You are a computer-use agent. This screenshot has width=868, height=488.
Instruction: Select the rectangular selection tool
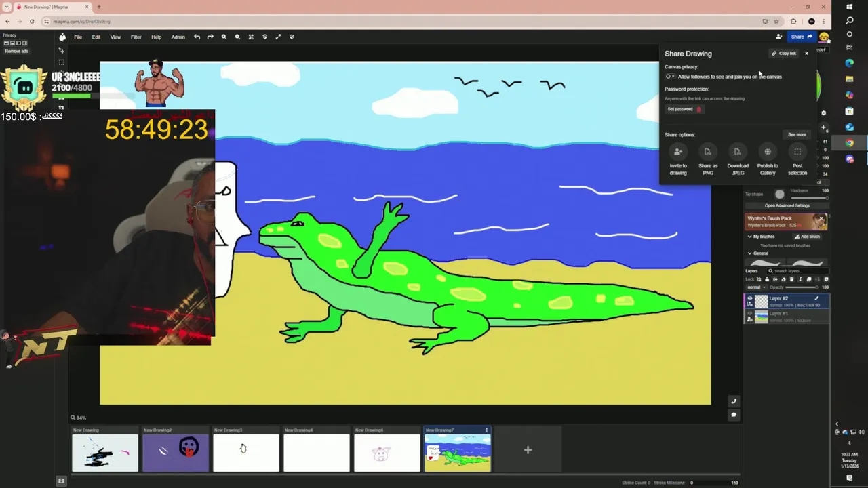(61, 62)
